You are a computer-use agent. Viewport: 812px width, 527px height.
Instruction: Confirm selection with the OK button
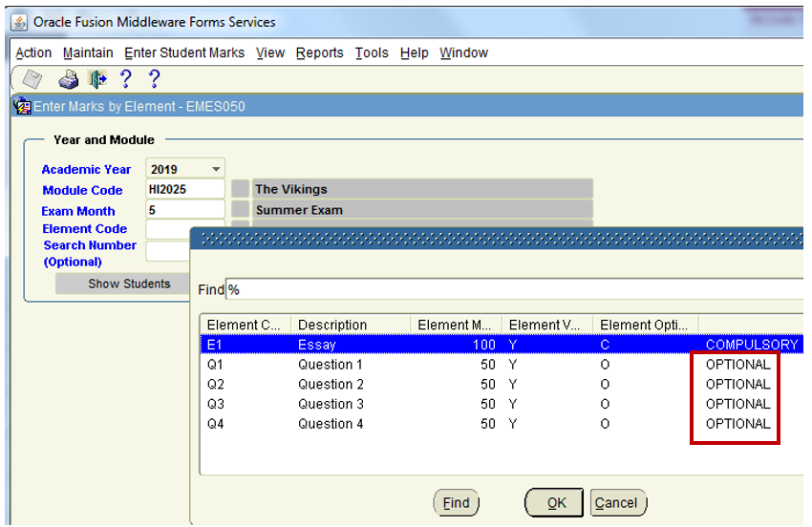[x=556, y=503]
